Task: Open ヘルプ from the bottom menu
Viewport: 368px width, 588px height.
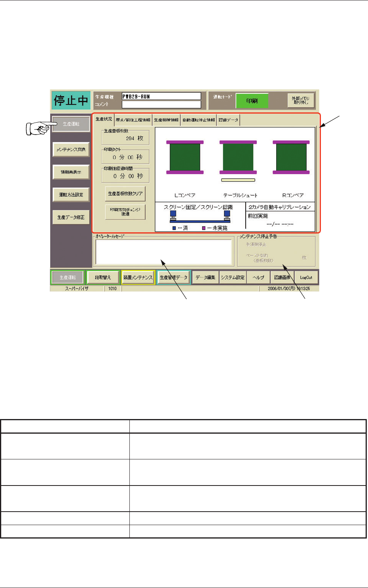Action: [x=258, y=277]
